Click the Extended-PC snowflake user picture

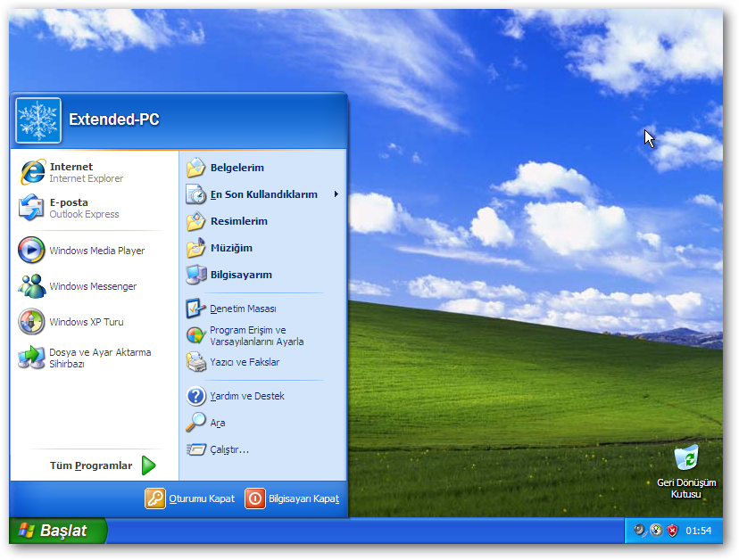click(x=38, y=120)
